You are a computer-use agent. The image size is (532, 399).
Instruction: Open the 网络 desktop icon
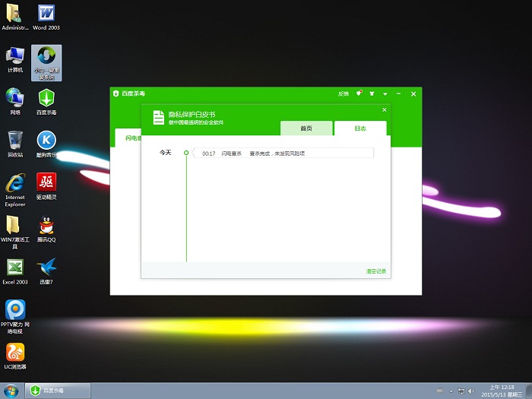point(15,101)
